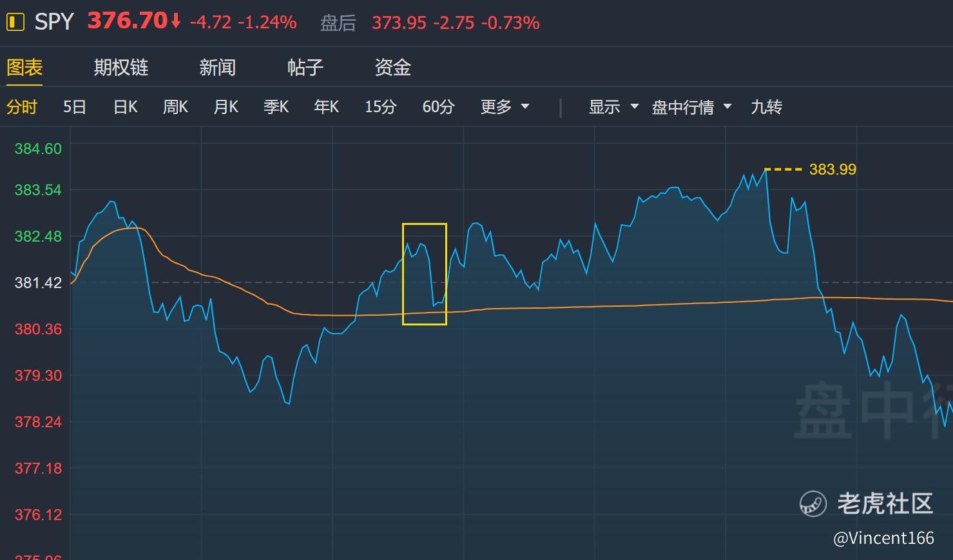
Task: Select the 帖子 tab
Action: pos(305,67)
